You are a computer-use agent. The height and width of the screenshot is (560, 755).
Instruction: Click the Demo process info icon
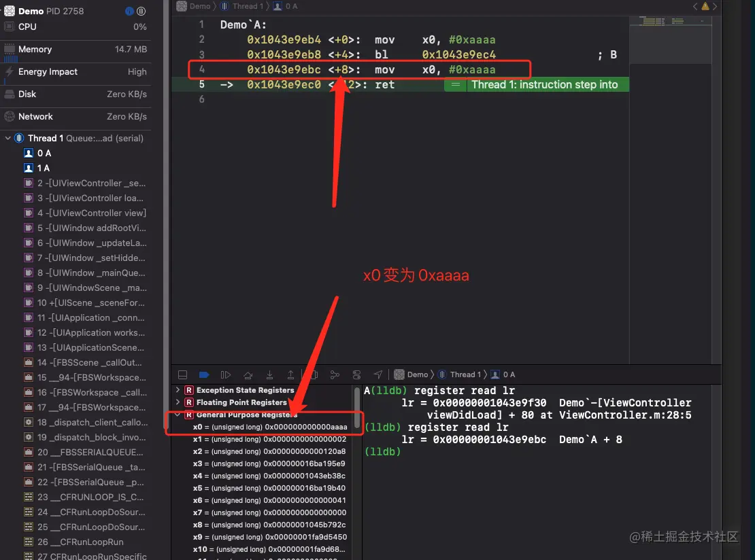coord(129,11)
